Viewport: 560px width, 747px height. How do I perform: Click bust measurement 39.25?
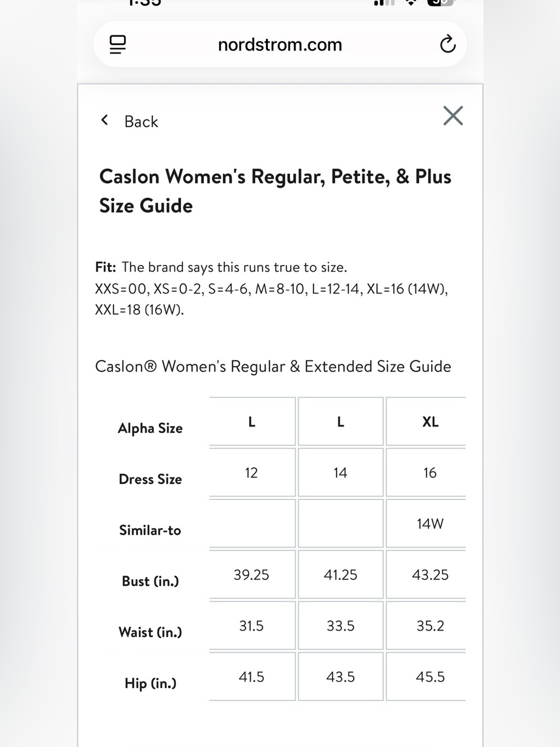(x=252, y=575)
